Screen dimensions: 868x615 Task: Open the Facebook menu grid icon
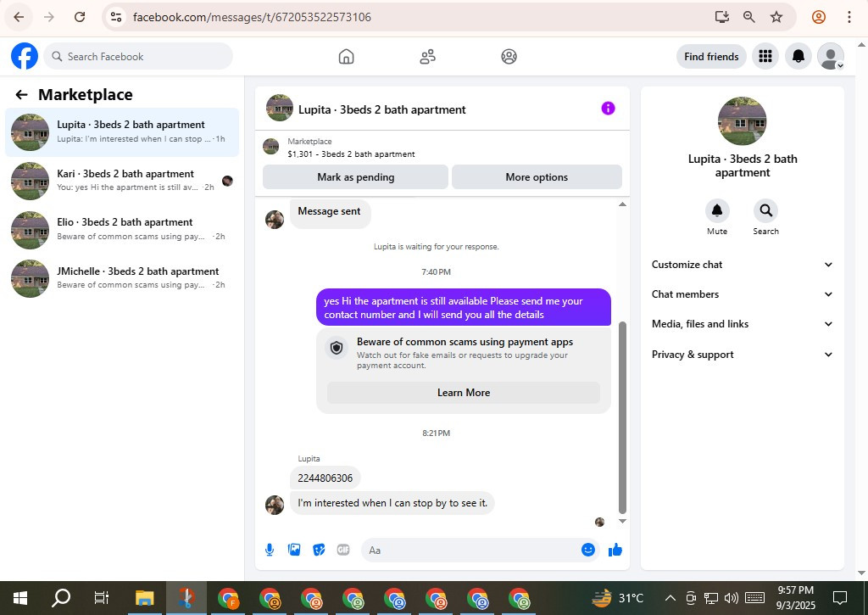coord(765,56)
